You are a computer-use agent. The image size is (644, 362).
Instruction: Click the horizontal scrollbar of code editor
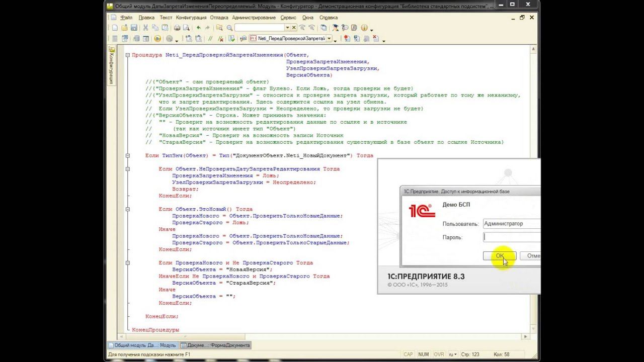coord(322,336)
